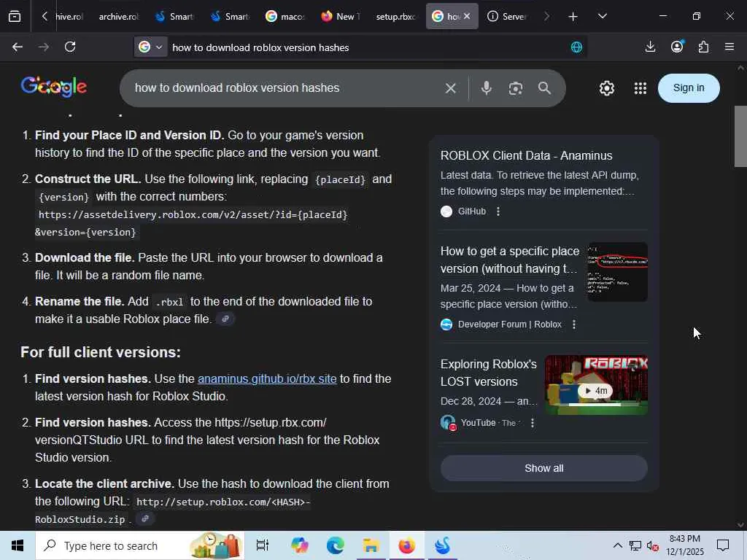Screen dimensions: 747x560
Task: Open Firefox from the taskbar
Action: [x=406, y=545]
